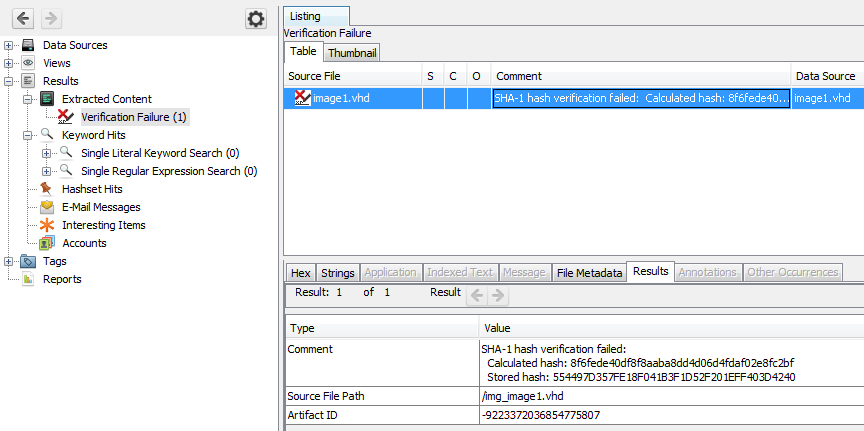Click the Accounts icon in tree

pos(47,243)
